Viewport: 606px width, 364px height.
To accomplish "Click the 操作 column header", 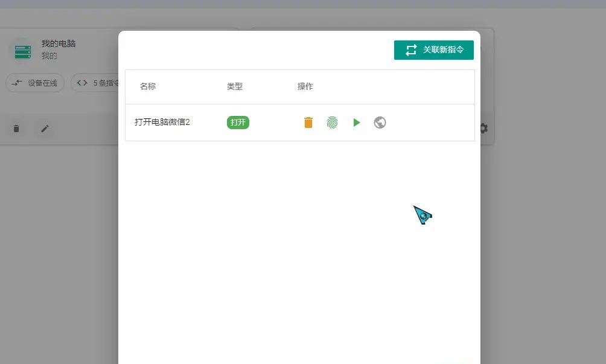I will [305, 86].
